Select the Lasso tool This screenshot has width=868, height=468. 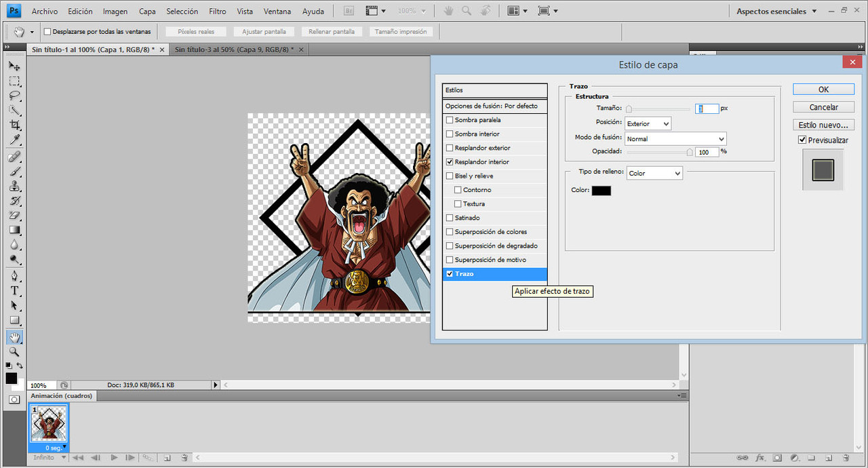(x=14, y=96)
